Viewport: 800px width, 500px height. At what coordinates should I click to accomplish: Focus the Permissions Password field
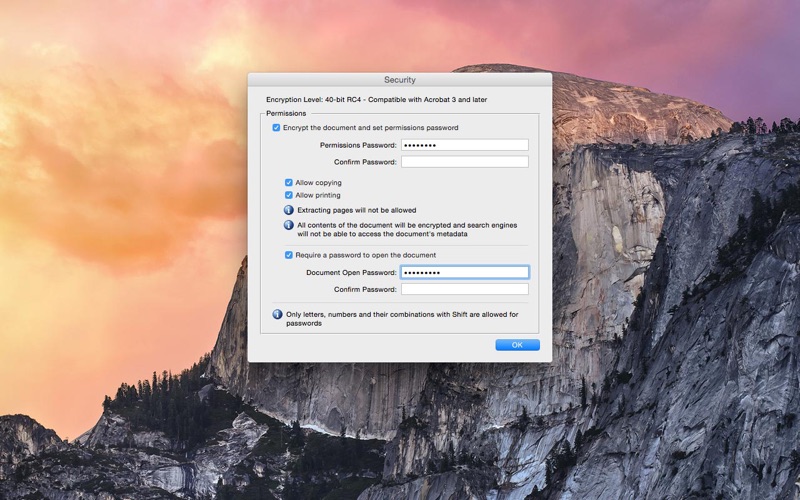[x=465, y=145]
